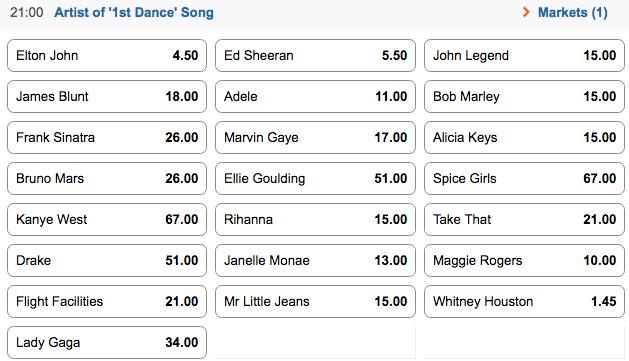This screenshot has width=629, height=361.
Task: Bet on Kanye West at 67.00
Action: (x=107, y=219)
